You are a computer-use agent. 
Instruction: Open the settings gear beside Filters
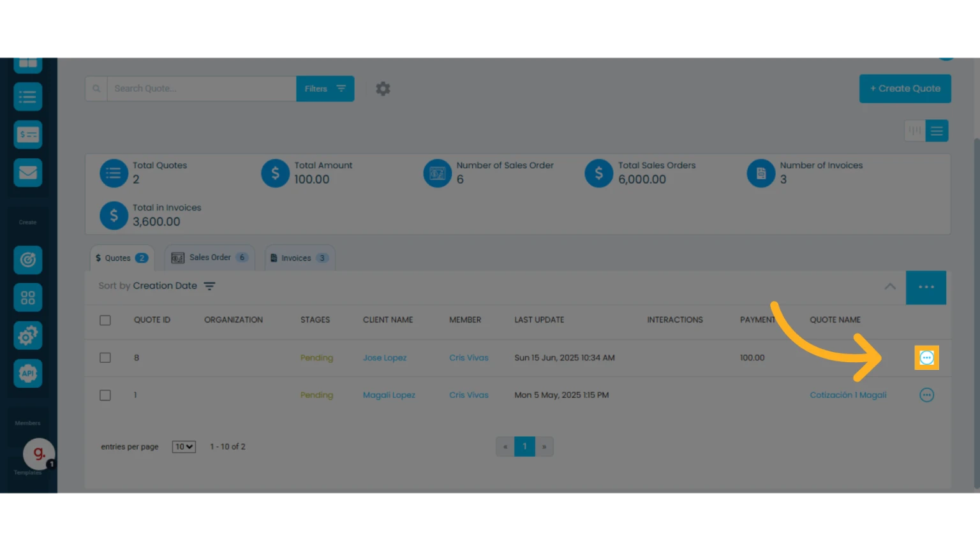[383, 89]
